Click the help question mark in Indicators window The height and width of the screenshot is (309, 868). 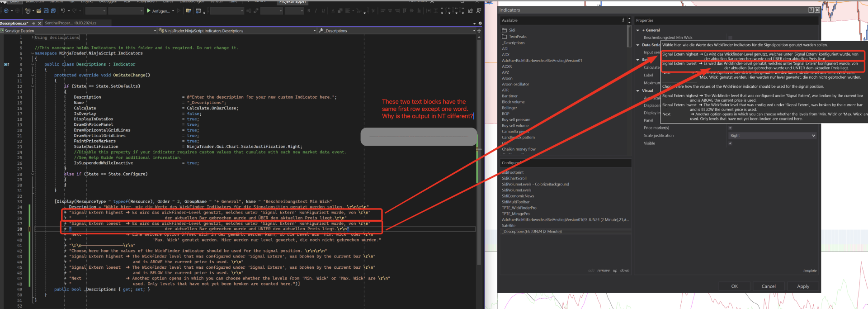[x=811, y=10]
